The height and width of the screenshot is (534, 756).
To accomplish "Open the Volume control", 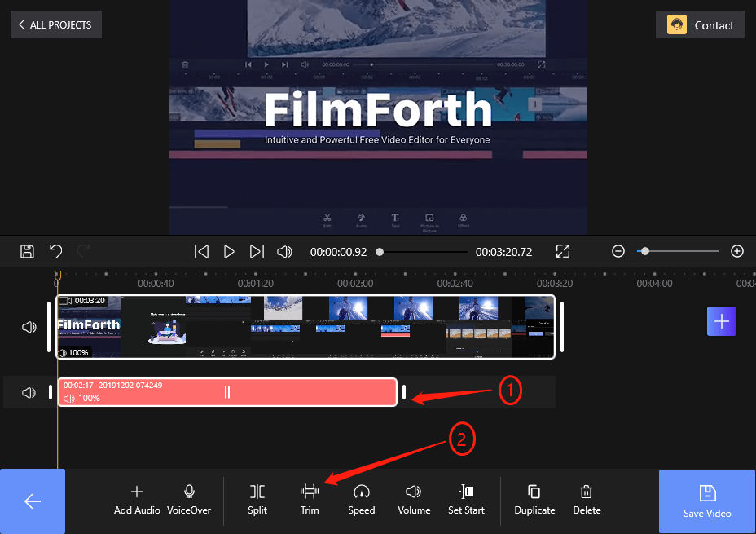I will tap(414, 501).
